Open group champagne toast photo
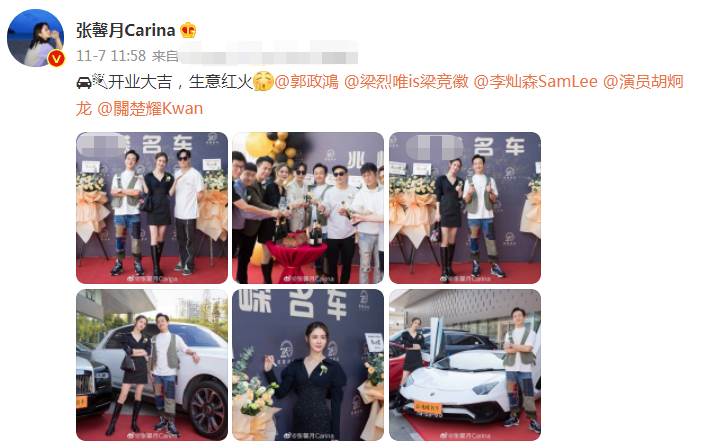This screenshot has height=448, width=716. tap(308, 208)
